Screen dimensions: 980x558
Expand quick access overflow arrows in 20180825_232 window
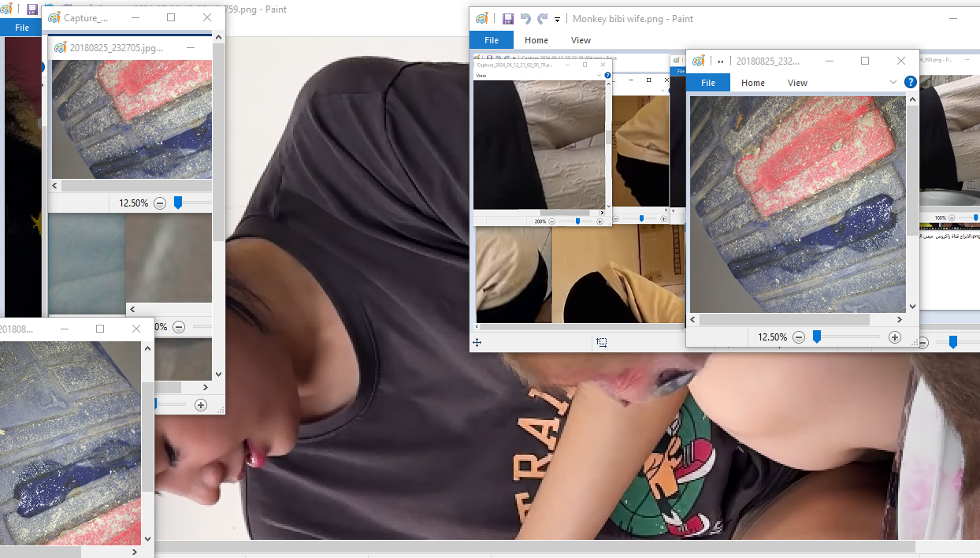tap(720, 61)
